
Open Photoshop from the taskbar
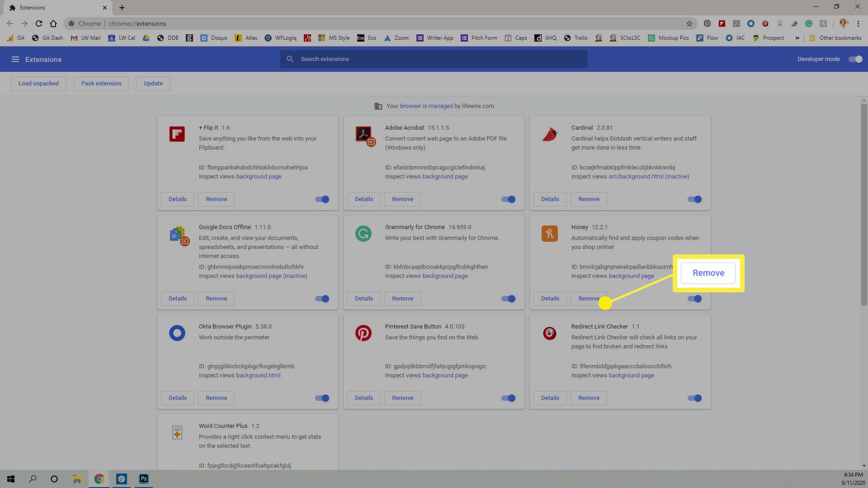[144, 479]
